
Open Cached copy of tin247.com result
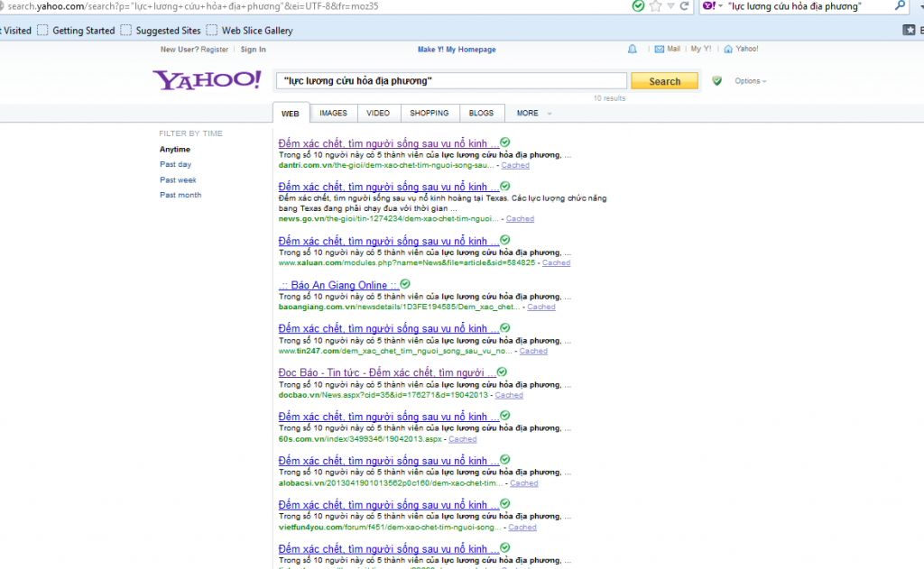point(533,351)
